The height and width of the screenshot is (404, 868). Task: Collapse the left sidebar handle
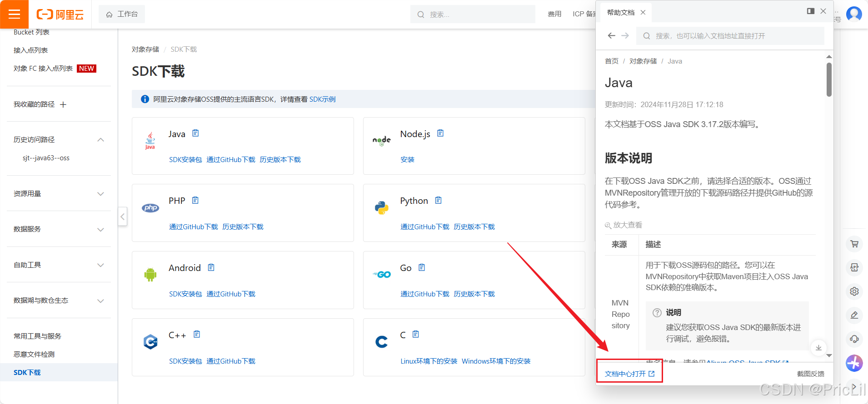pyautogui.click(x=122, y=217)
